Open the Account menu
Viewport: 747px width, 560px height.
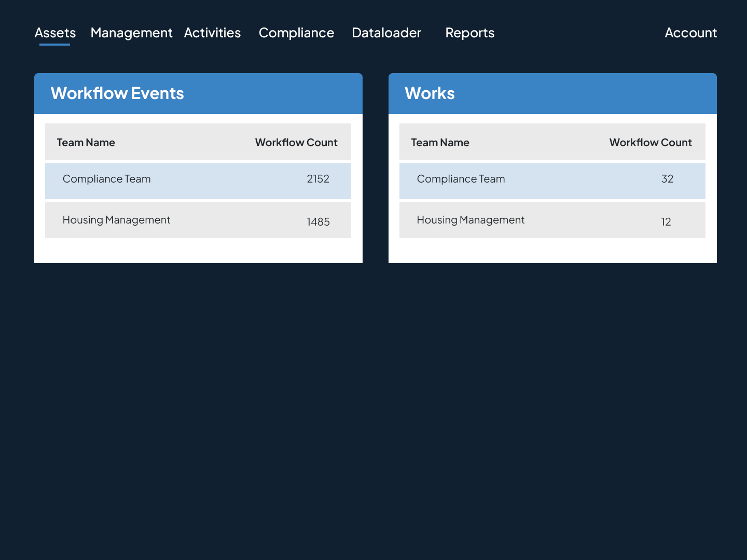[x=690, y=33]
